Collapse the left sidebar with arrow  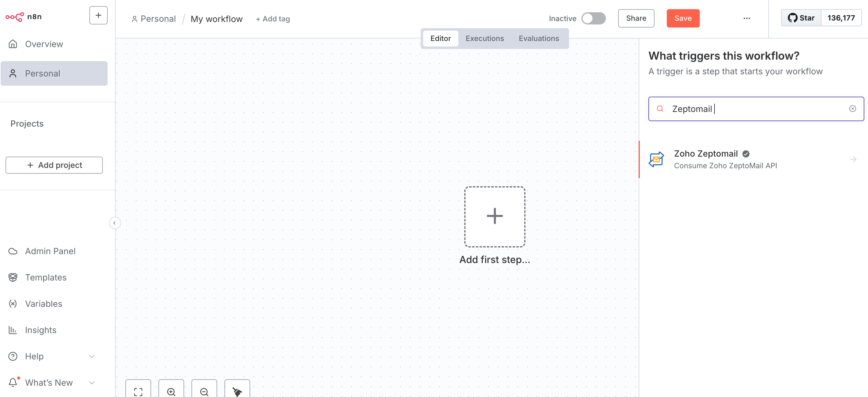coord(115,223)
